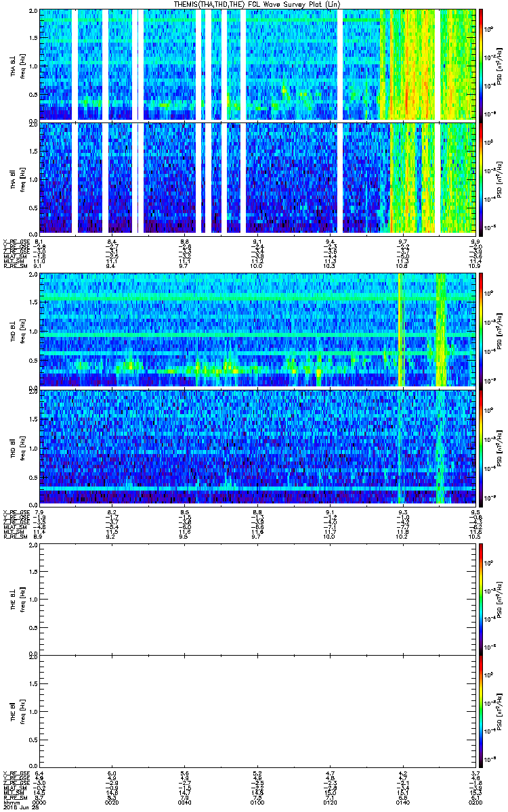Click the 'THE BL' y-axis label
The height and width of the screenshot is (812, 508).
13,600
